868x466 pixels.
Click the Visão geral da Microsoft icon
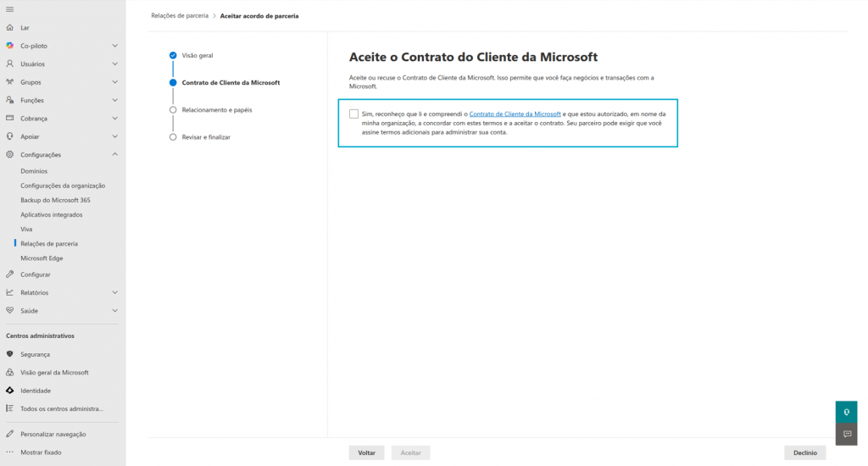[10, 372]
